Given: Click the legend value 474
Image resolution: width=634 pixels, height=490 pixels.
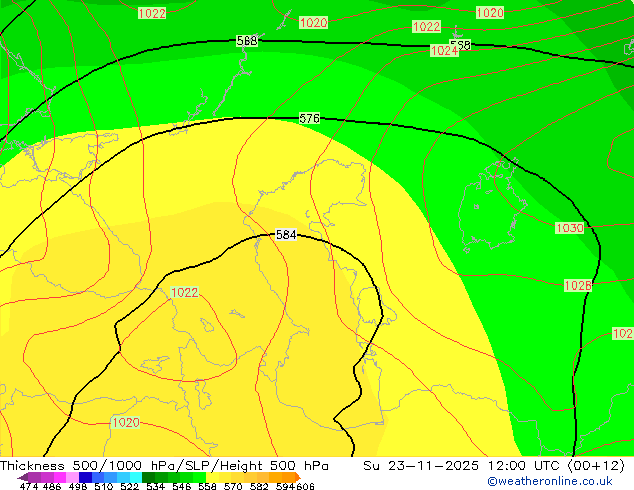Looking at the screenshot, I should tap(29, 486).
